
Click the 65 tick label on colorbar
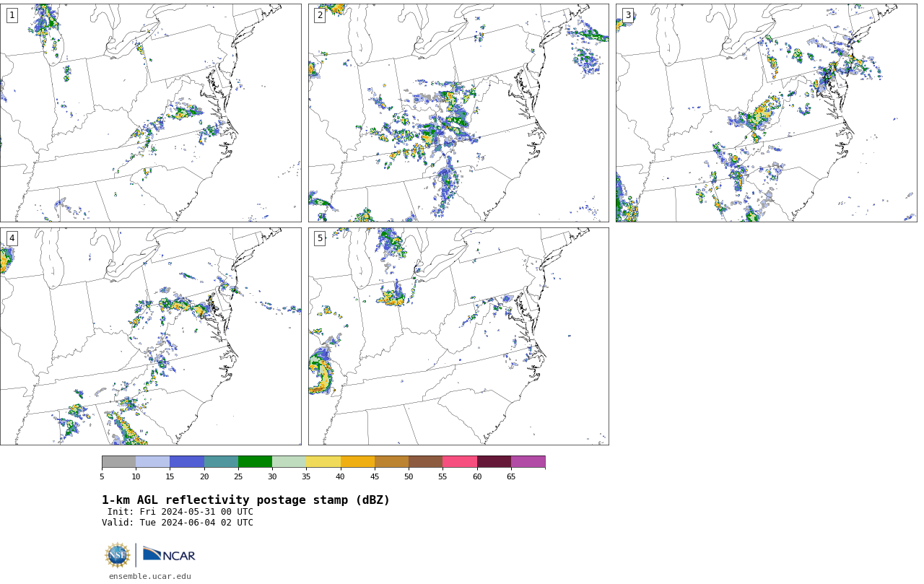(x=511, y=476)
